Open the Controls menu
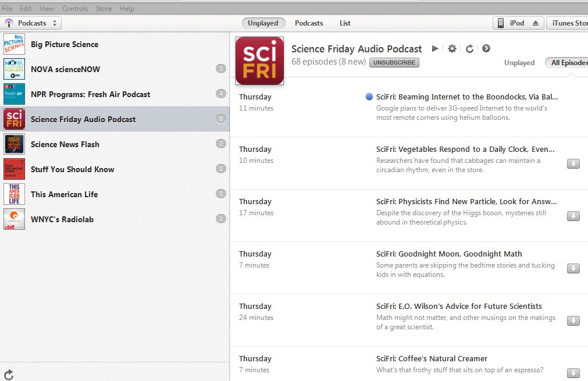Image resolution: width=588 pixels, height=381 pixels. tap(75, 8)
